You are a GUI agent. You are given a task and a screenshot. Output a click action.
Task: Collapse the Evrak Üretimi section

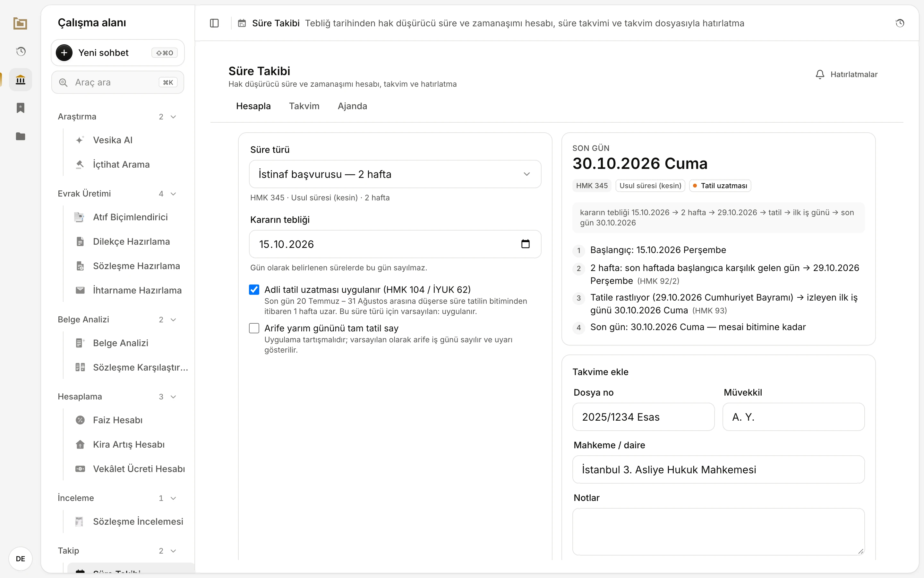(x=173, y=194)
